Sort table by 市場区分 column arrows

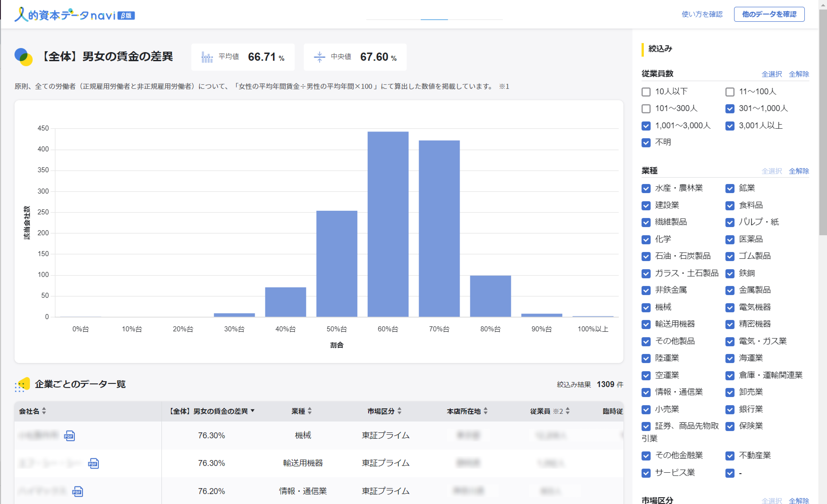tap(399, 411)
